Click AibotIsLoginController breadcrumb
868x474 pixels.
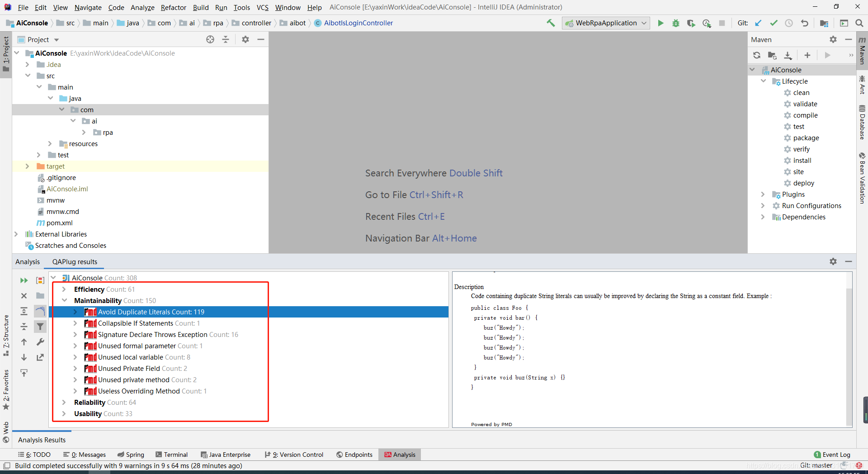tap(354, 23)
